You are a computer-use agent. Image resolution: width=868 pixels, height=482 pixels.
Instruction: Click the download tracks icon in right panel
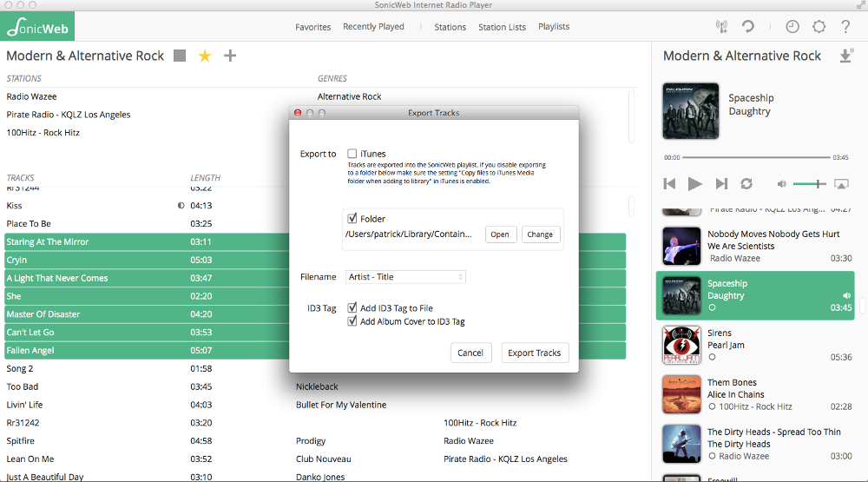pyautogui.click(x=846, y=56)
